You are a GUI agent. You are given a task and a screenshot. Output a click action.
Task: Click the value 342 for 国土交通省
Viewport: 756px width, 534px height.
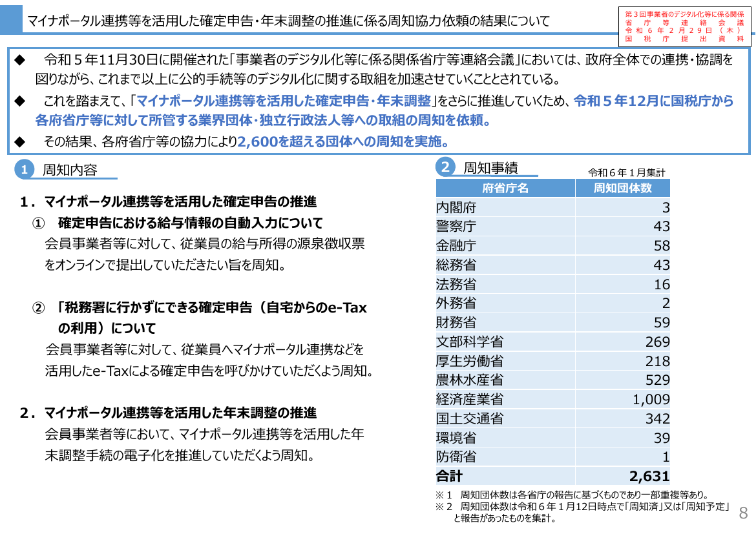click(658, 418)
